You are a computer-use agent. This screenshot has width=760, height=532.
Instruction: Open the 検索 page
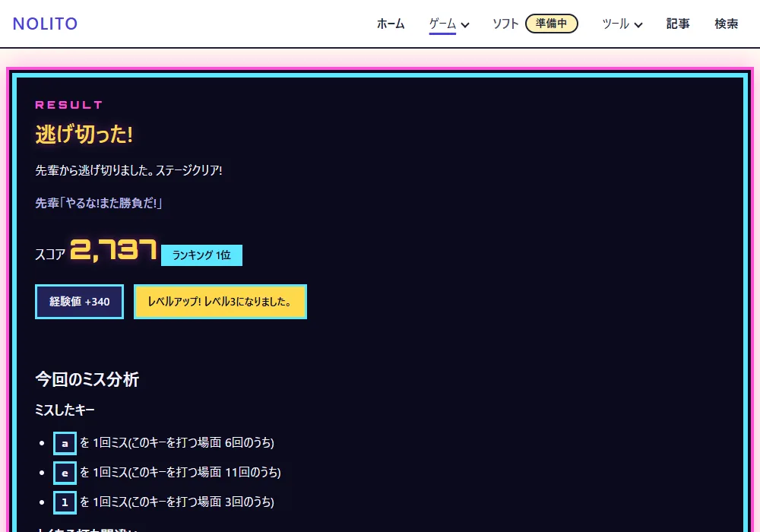[x=726, y=24]
